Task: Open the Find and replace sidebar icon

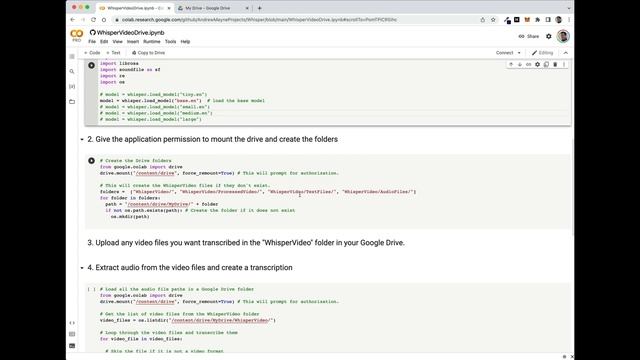Action: coord(72,71)
